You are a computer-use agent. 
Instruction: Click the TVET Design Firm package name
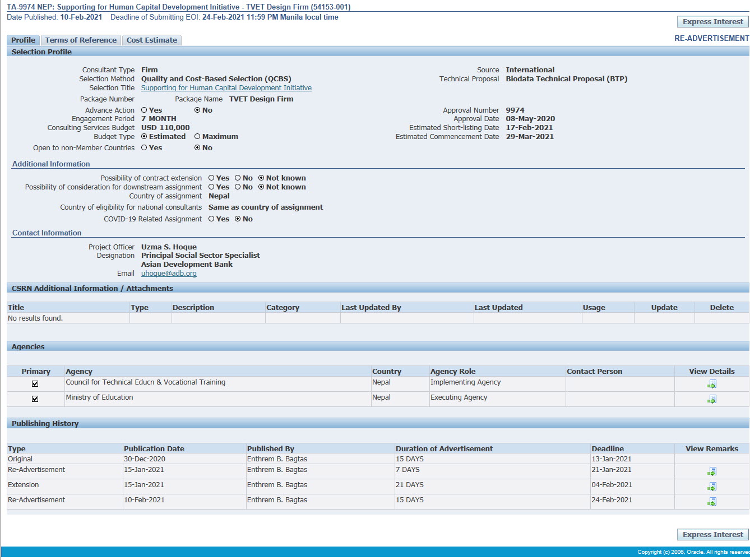(x=261, y=99)
